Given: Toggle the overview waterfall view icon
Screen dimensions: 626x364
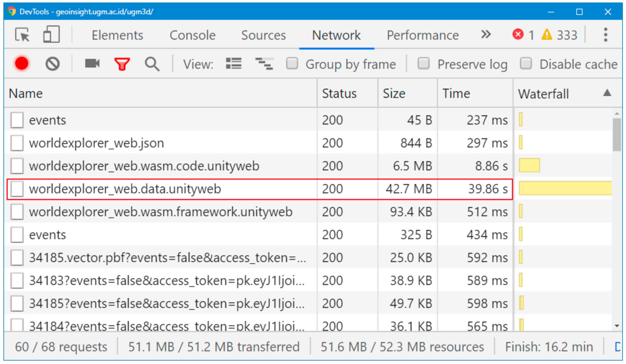Looking at the screenshot, I should pyautogui.click(x=264, y=64).
